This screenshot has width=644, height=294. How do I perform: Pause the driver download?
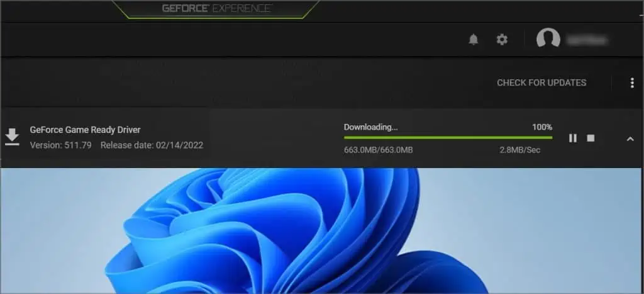point(573,138)
